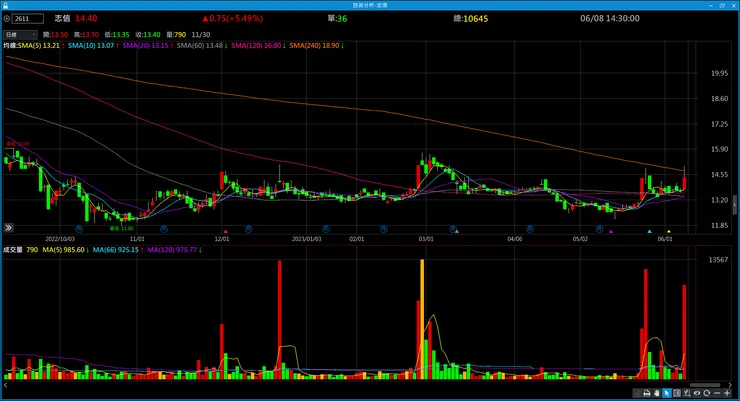Click the refresh circular arrow icon
This screenshot has width=740, height=401.
pos(706,393)
